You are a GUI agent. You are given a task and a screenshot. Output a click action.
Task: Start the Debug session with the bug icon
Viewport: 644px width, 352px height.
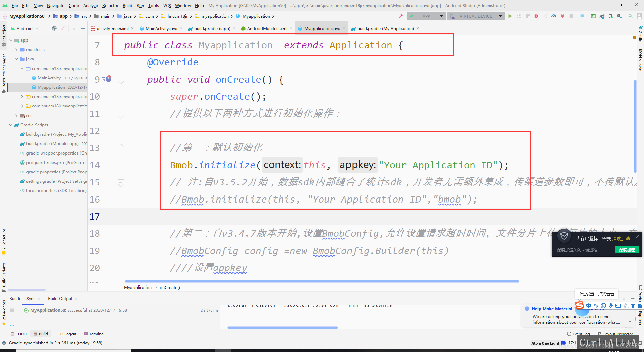click(536, 16)
